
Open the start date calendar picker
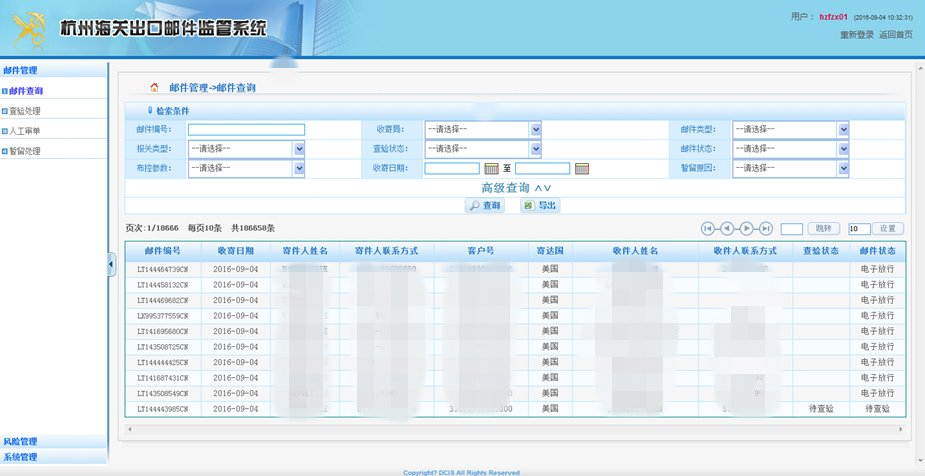click(x=491, y=169)
